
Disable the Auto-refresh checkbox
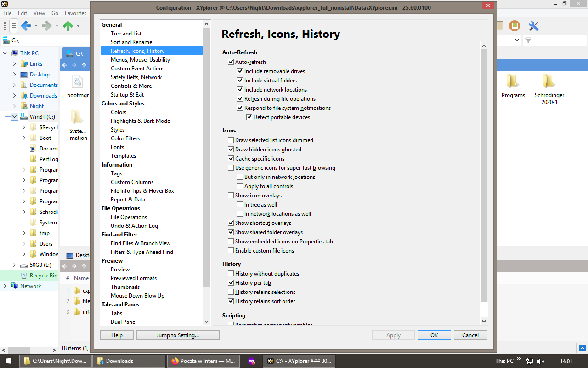[x=231, y=62]
